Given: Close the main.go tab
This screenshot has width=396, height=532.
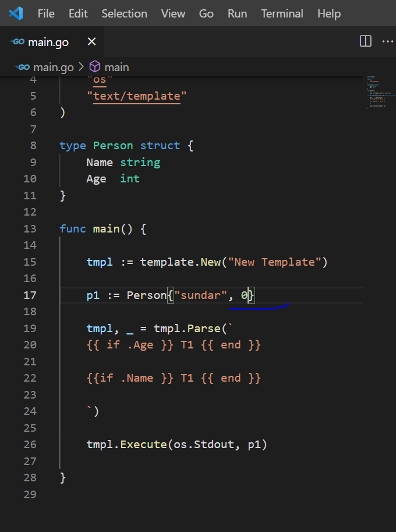Looking at the screenshot, I should [x=91, y=42].
